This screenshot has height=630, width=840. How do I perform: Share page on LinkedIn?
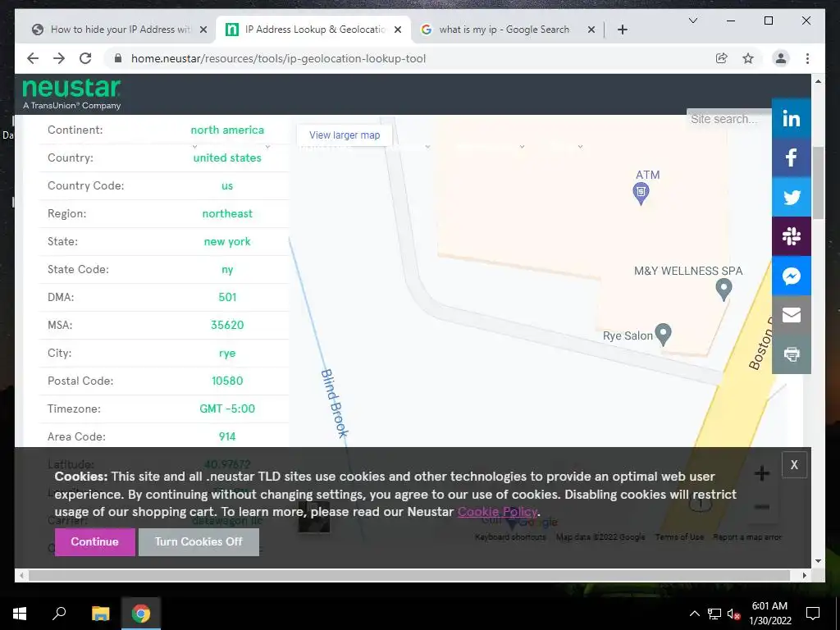tap(792, 118)
